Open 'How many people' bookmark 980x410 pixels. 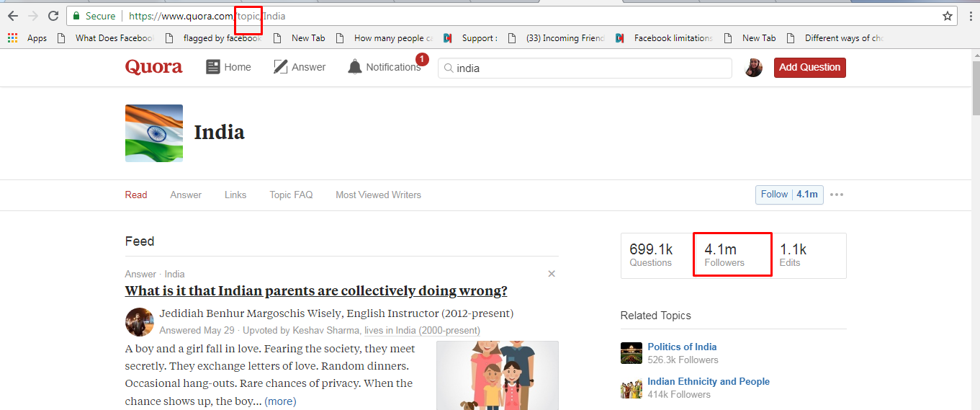(385, 38)
